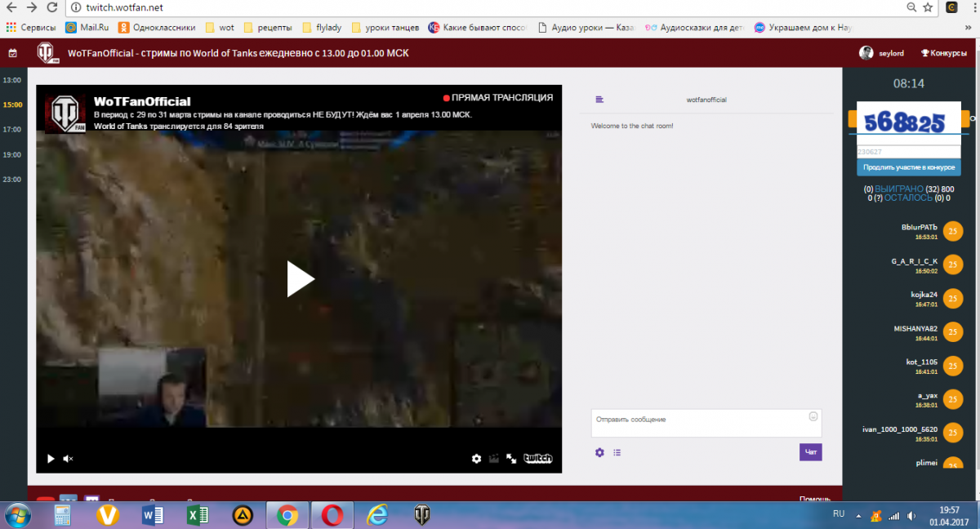Select winner kot_1105 in the list
Screen dimensions: 980x529
(921, 361)
